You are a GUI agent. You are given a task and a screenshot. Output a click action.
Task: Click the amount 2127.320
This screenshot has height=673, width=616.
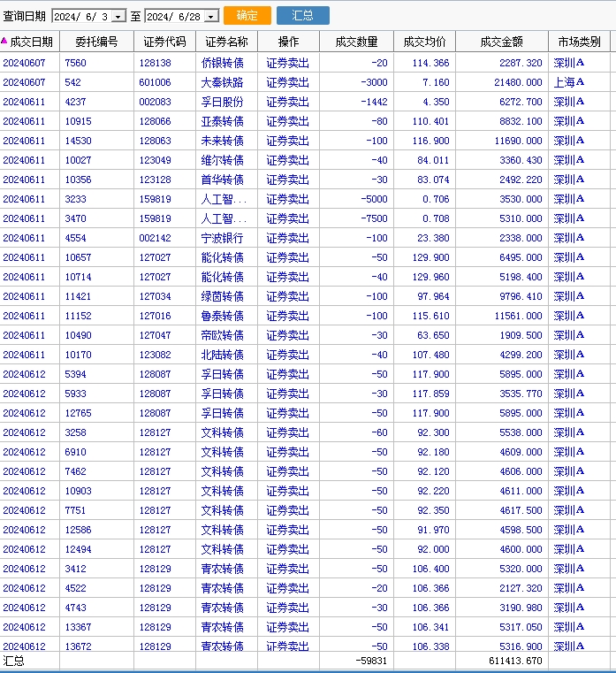point(521,588)
